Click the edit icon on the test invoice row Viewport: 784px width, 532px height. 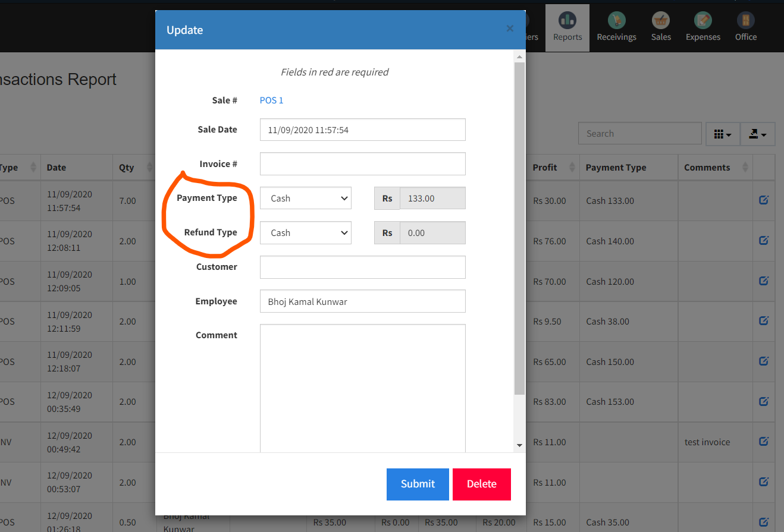coord(763,441)
